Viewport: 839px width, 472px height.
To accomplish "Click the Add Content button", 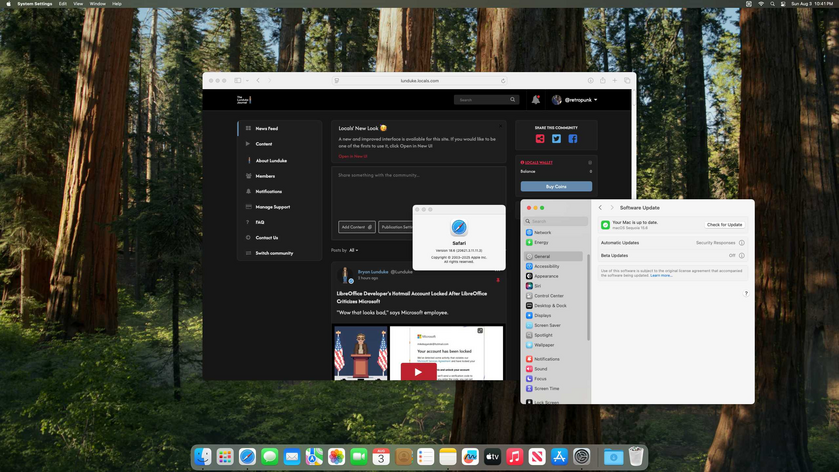I will click(357, 227).
